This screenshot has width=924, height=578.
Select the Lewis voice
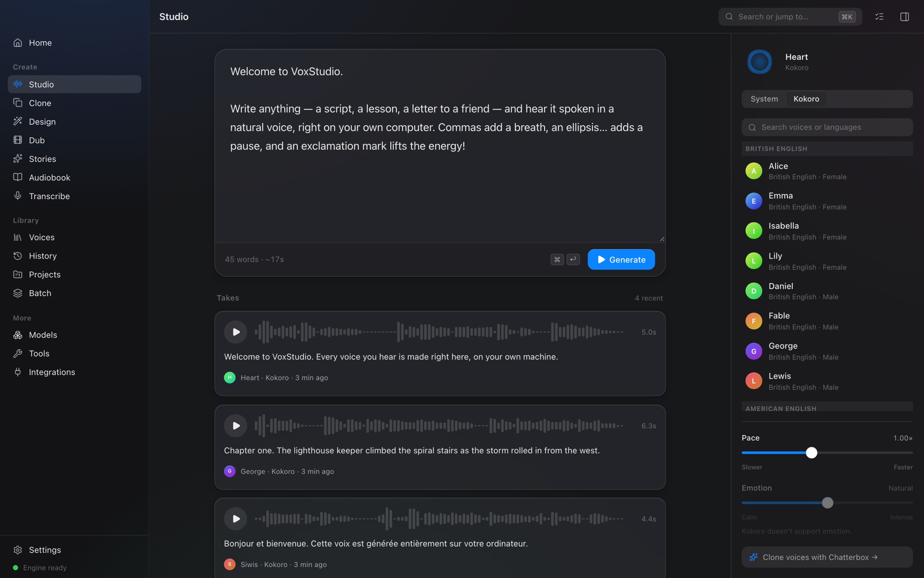pyautogui.click(x=827, y=381)
